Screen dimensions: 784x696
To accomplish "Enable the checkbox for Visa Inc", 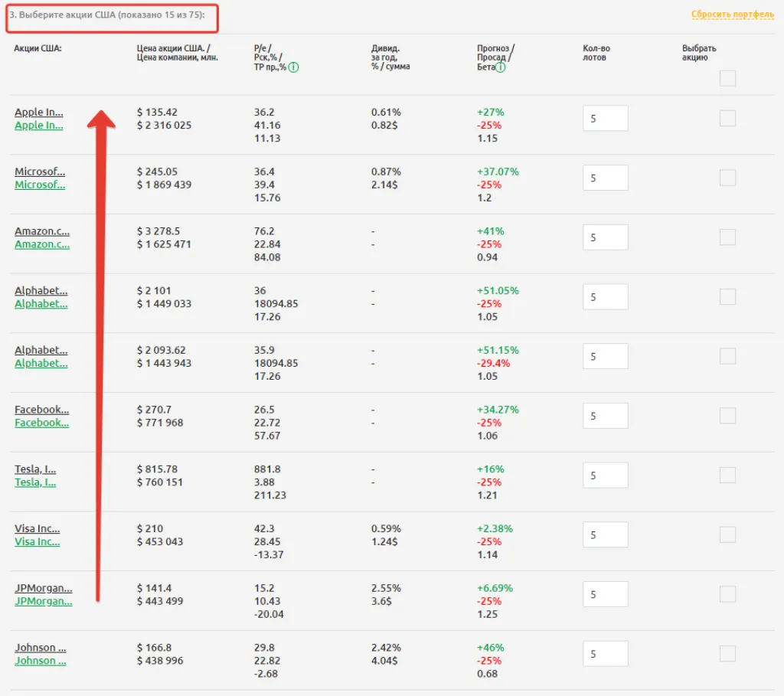I will (727, 534).
